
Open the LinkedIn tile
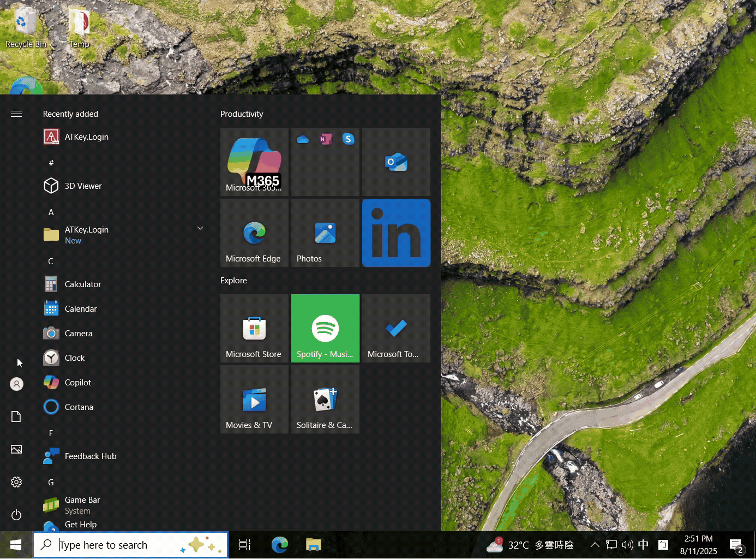click(x=396, y=233)
